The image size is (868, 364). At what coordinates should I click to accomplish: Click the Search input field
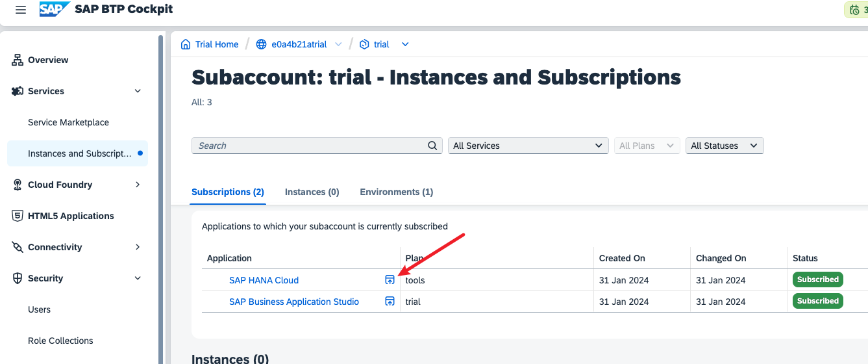(x=308, y=146)
